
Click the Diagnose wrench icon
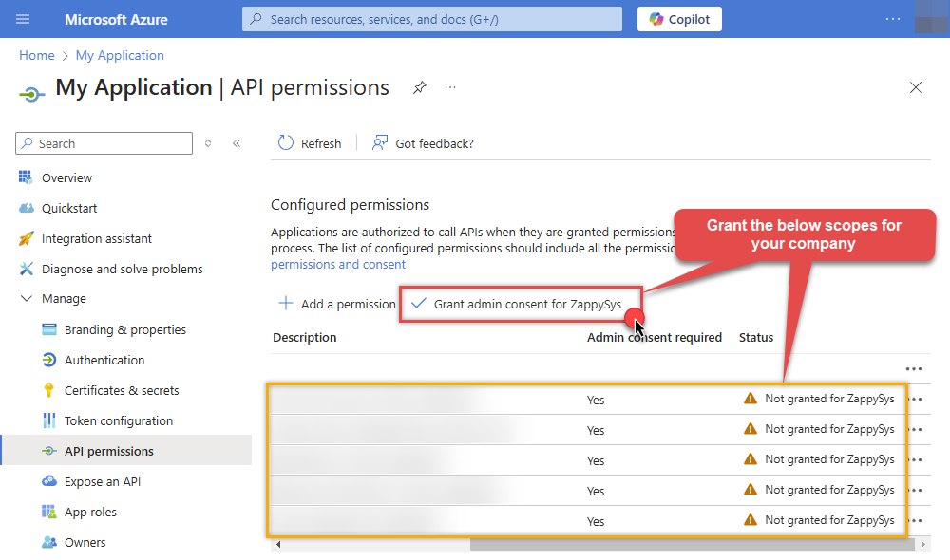[26, 269]
